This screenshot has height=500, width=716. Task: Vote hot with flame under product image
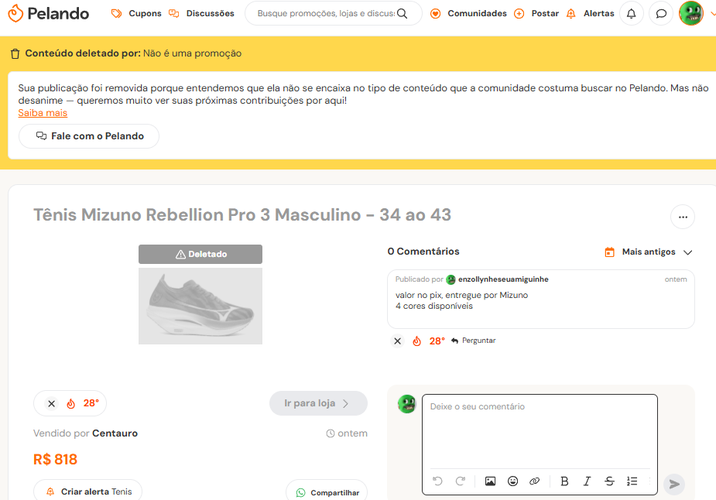click(x=71, y=404)
